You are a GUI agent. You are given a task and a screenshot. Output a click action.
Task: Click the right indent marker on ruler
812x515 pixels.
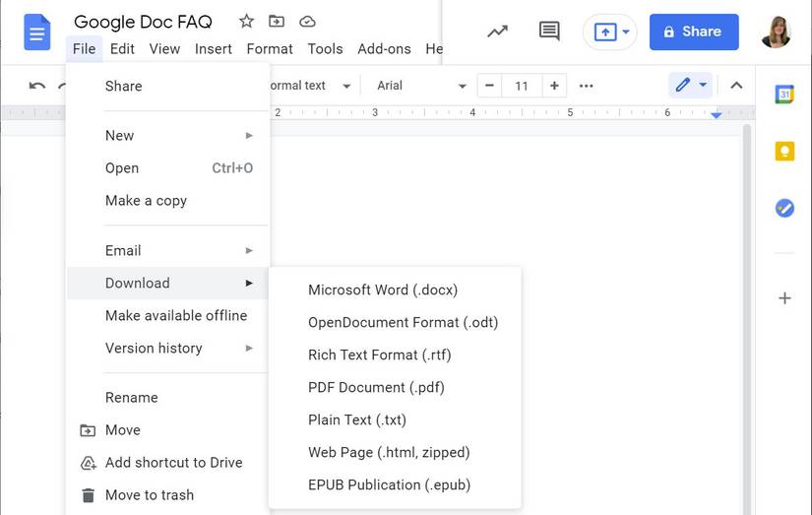pos(717,116)
